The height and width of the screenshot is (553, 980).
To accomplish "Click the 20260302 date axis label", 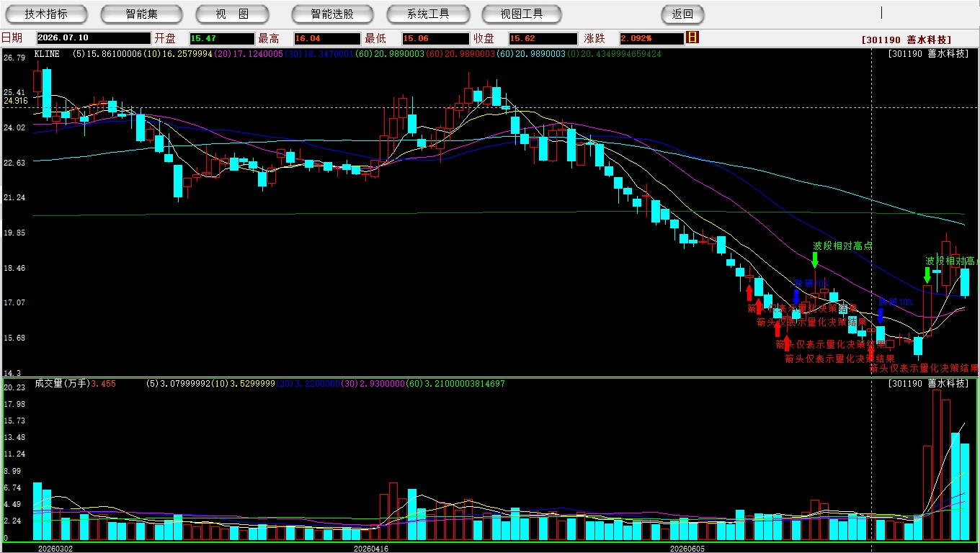I will 55,549.
